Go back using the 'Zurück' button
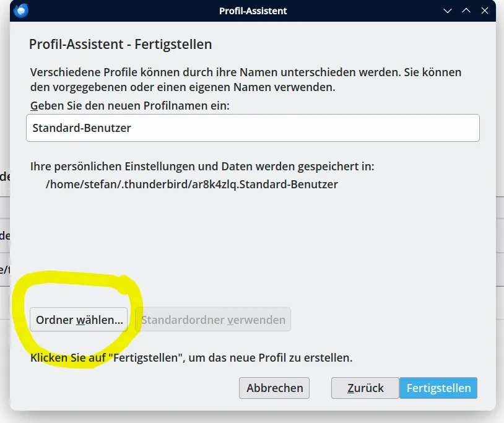The image size is (504, 423). pyautogui.click(x=365, y=388)
